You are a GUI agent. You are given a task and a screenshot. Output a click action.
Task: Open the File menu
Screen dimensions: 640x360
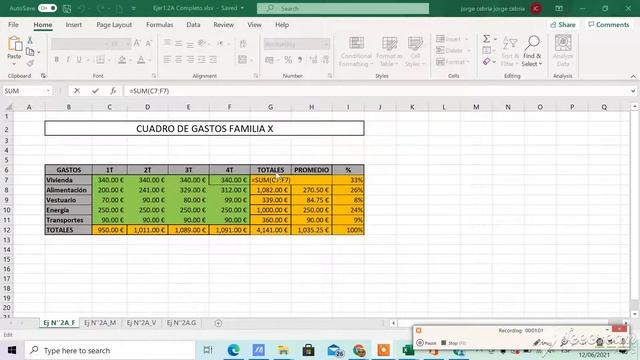tap(13, 24)
